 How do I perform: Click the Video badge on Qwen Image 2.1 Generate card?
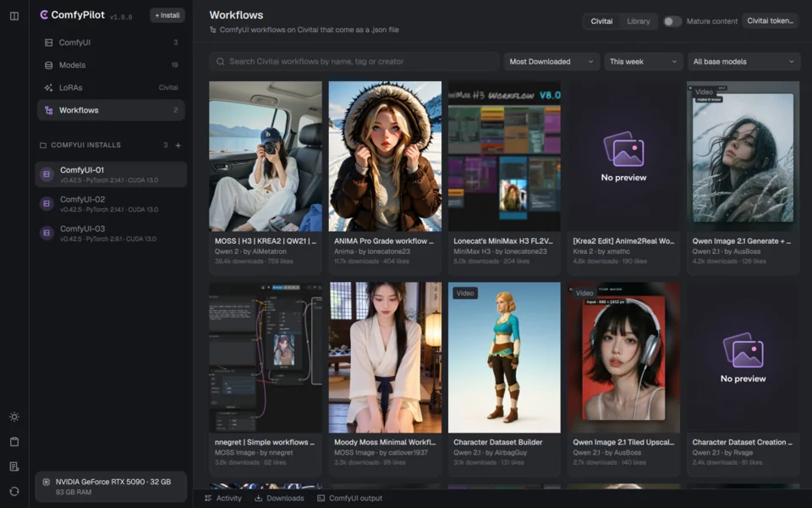point(704,91)
